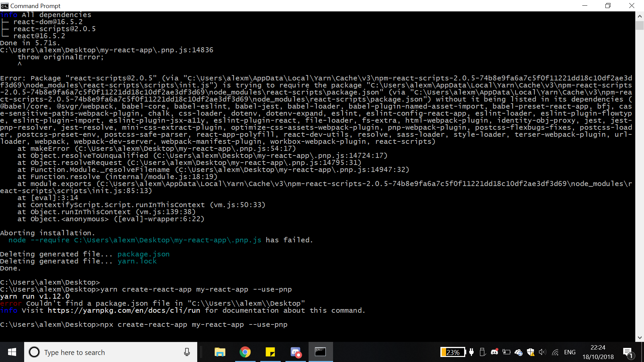This screenshot has height=362, width=644.
Task: Click the 'package.json' text in Deleting line
Action: (144, 254)
